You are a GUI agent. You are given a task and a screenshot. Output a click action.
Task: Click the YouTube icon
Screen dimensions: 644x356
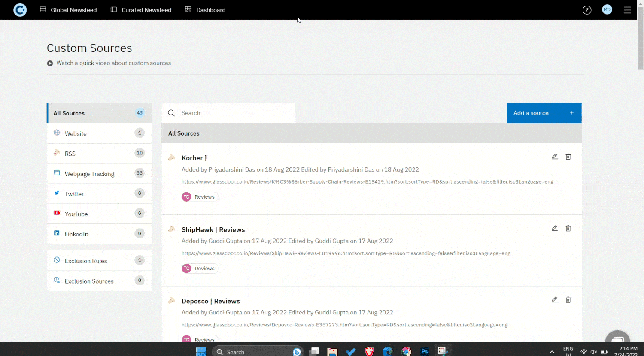click(57, 213)
